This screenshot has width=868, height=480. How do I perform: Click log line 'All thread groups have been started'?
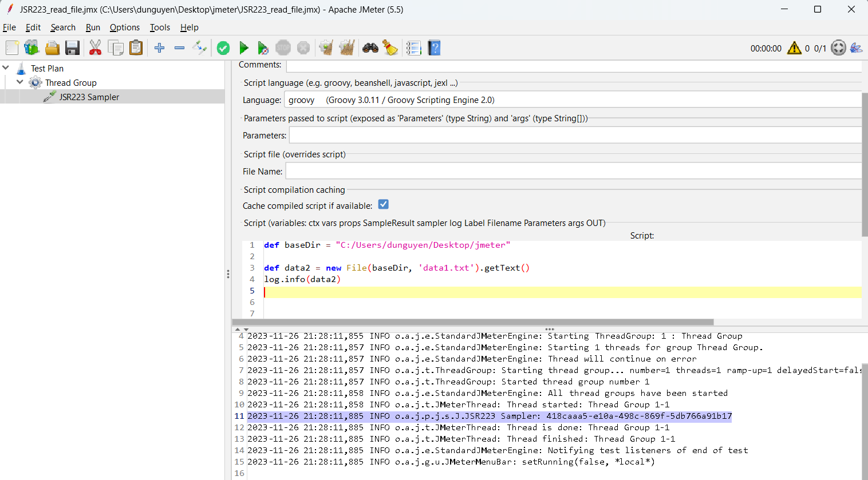click(487, 393)
